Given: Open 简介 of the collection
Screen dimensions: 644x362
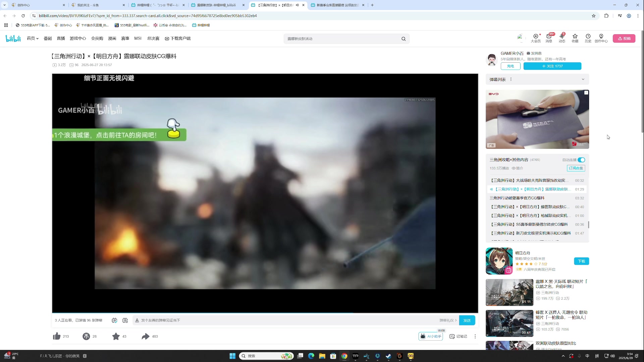Looking at the screenshot, I should (x=517, y=168).
